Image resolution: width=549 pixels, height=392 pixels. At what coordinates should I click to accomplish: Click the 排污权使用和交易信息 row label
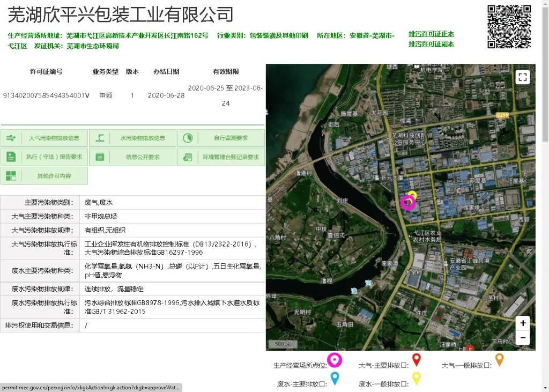[39, 326]
